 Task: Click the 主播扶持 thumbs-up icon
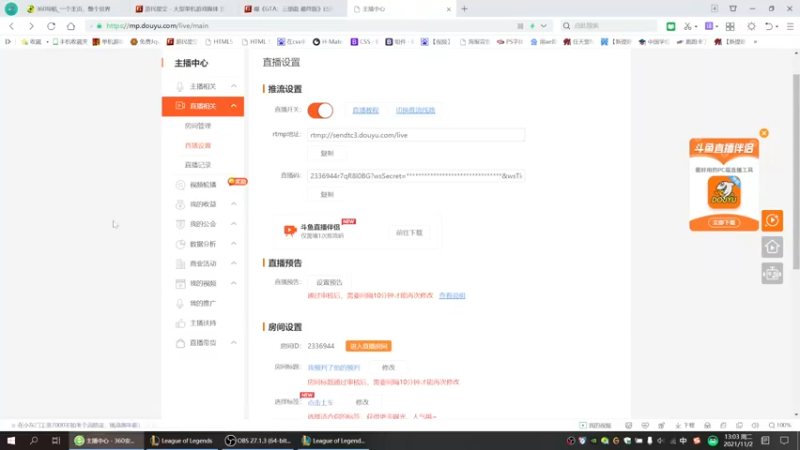point(180,323)
